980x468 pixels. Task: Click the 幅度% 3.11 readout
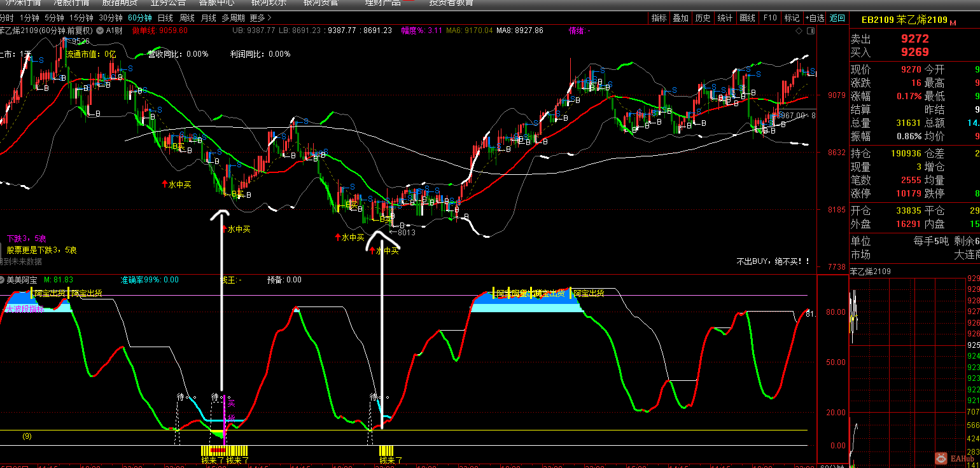point(421,30)
